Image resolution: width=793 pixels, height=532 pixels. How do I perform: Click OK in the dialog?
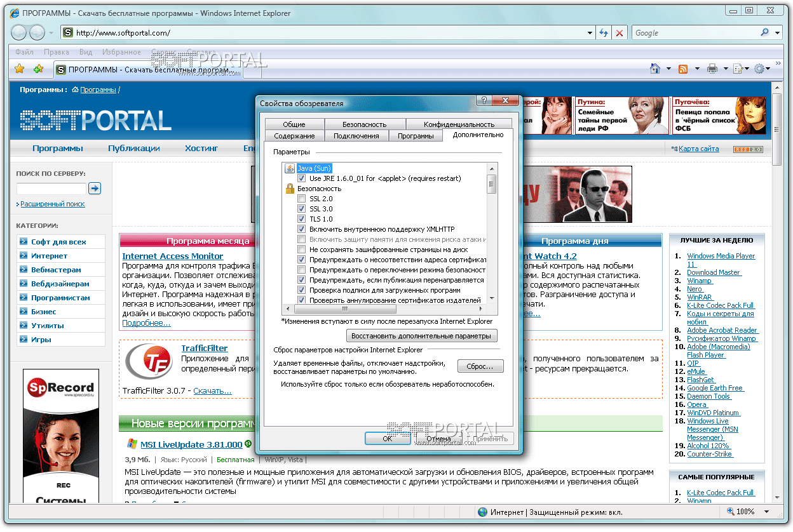(388, 439)
